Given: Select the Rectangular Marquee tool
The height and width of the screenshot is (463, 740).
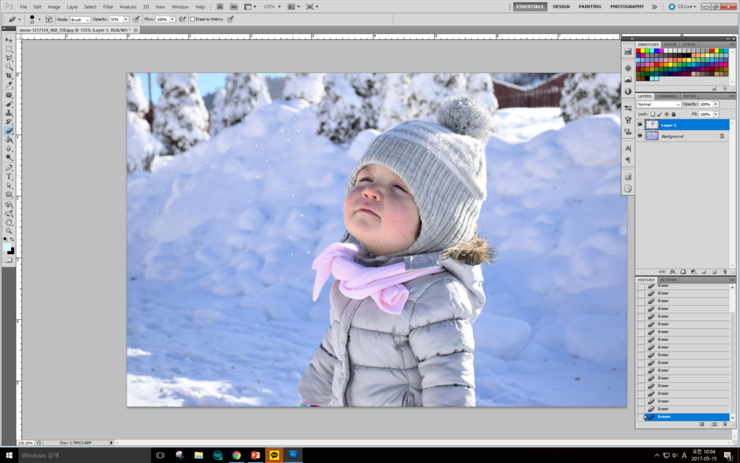Looking at the screenshot, I should click(x=9, y=49).
